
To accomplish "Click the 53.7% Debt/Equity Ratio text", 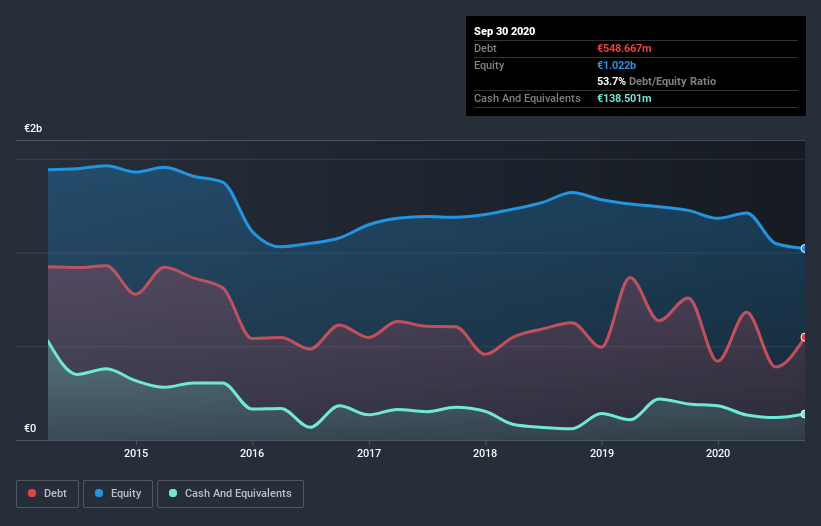I will tap(657, 81).
